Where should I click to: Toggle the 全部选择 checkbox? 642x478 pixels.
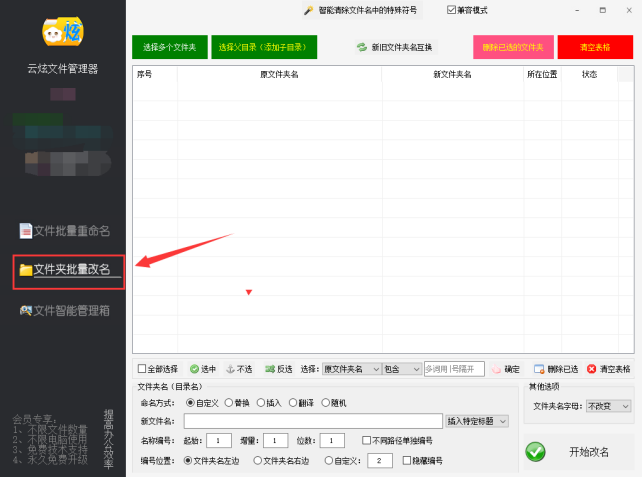coord(142,369)
